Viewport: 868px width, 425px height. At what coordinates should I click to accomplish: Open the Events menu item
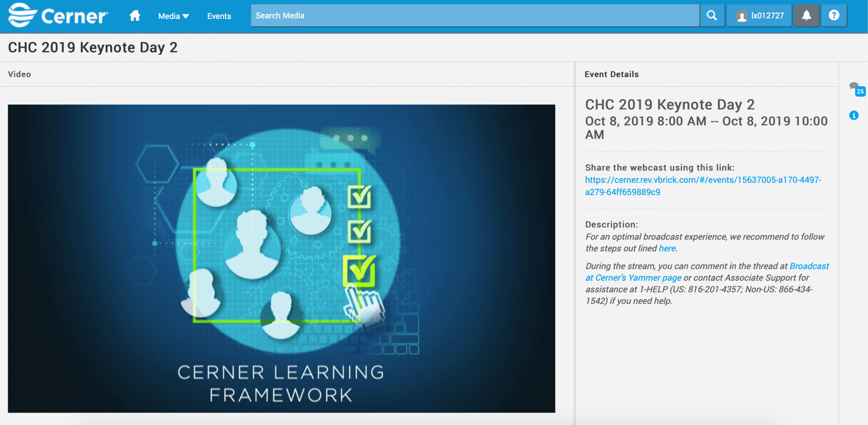[x=219, y=16]
